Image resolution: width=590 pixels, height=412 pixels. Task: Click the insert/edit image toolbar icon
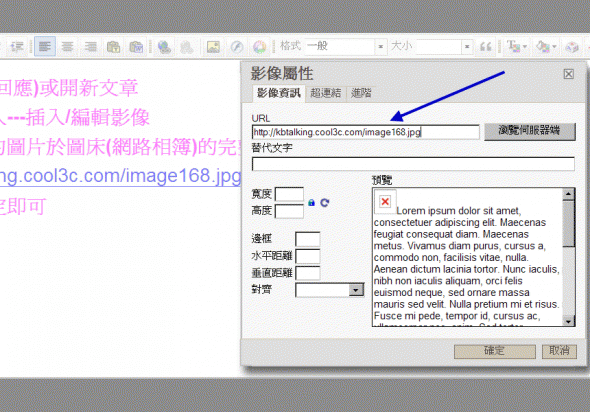pos(213,47)
